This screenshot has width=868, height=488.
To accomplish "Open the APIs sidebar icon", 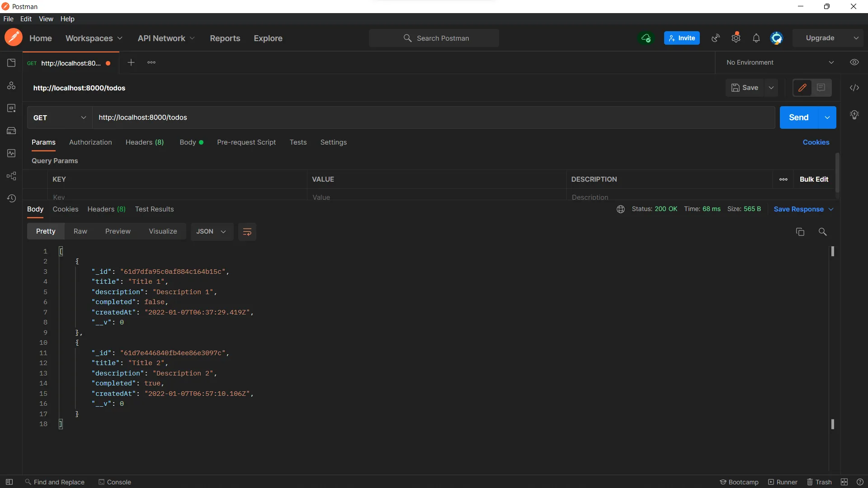I will coord(11,85).
